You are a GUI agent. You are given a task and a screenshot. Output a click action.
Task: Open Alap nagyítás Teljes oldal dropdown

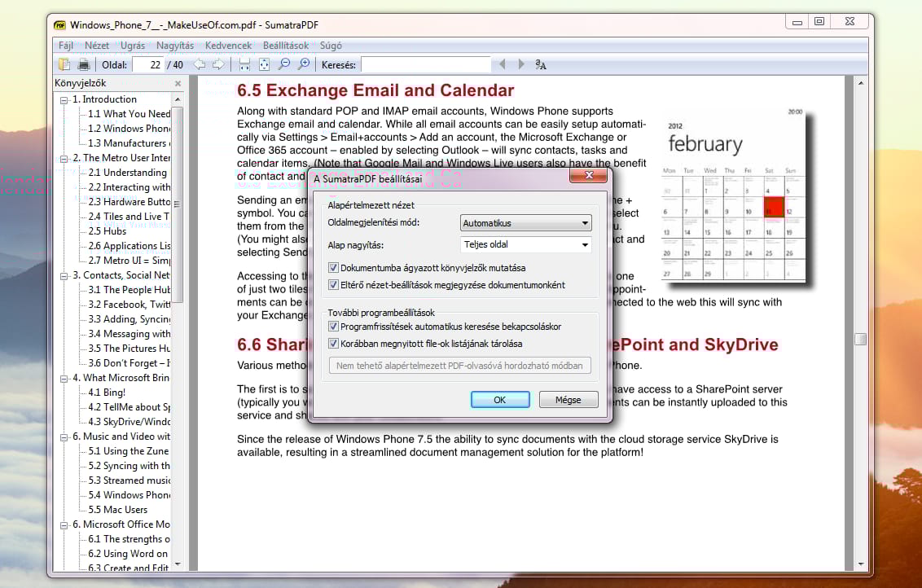point(525,244)
